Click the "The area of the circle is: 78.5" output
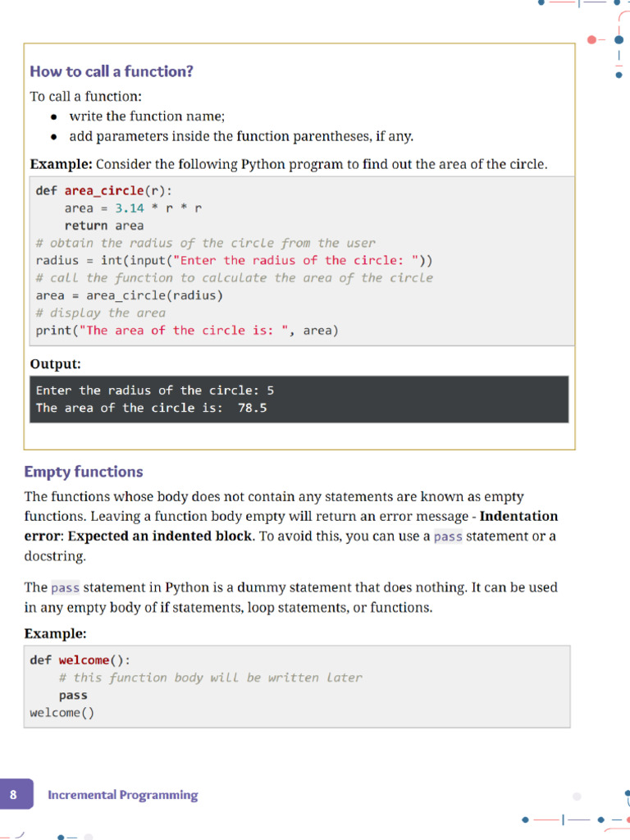Image resolution: width=630 pixels, height=840 pixels. click(x=151, y=408)
